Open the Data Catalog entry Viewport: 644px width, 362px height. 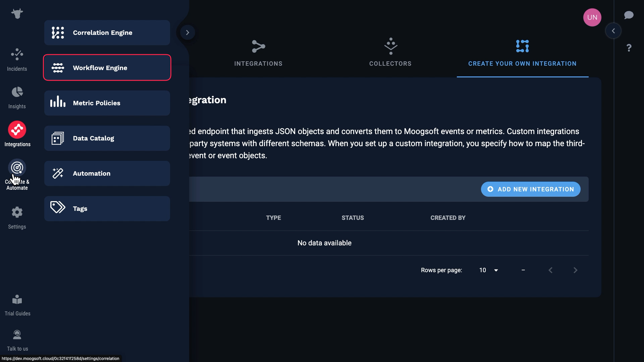107,138
